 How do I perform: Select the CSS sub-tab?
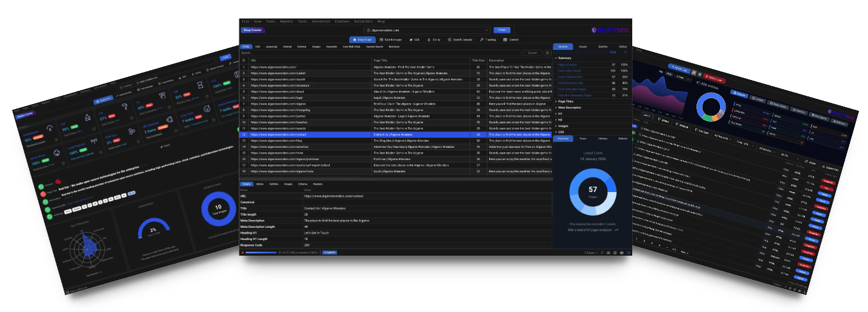pos(258,46)
